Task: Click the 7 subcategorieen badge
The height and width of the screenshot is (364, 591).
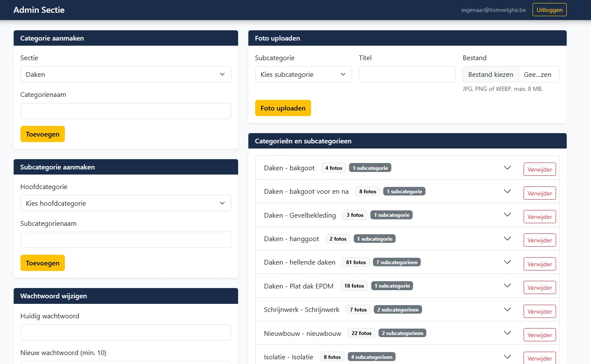Action: click(x=397, y=262)
